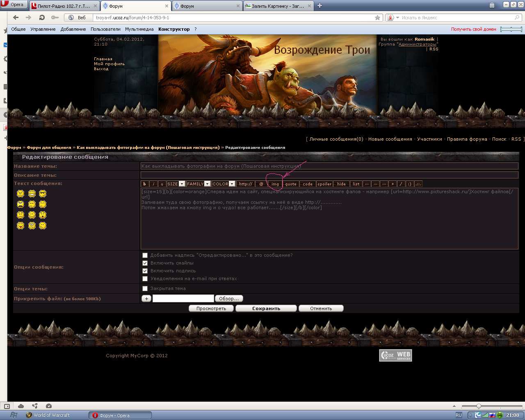Click the bold 'b' formatting button
This screenshot has height=420, width=525.
pyautogui.click(x=144, y=184)
